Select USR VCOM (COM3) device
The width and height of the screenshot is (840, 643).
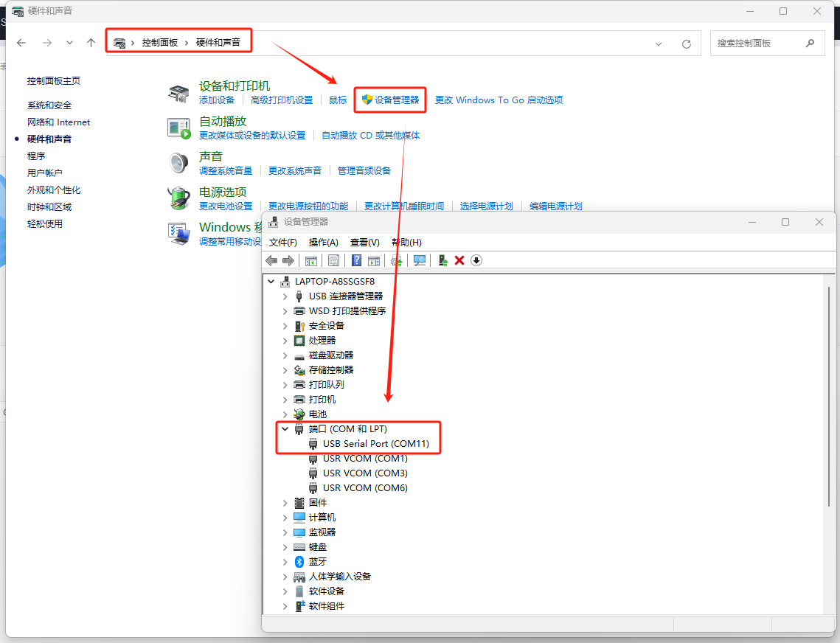[365, 473]
